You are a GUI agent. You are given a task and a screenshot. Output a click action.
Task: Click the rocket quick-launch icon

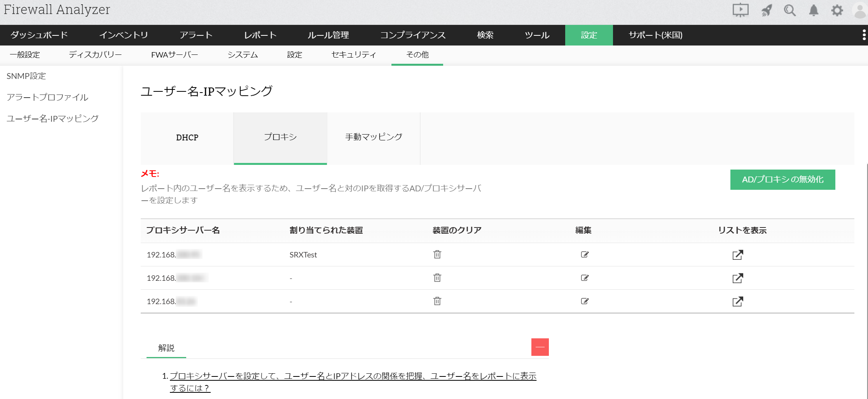766,10
